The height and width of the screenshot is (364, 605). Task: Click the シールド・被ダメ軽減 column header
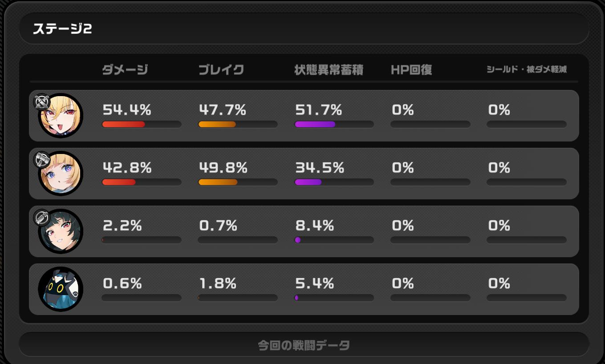click(x=527, y=69)
